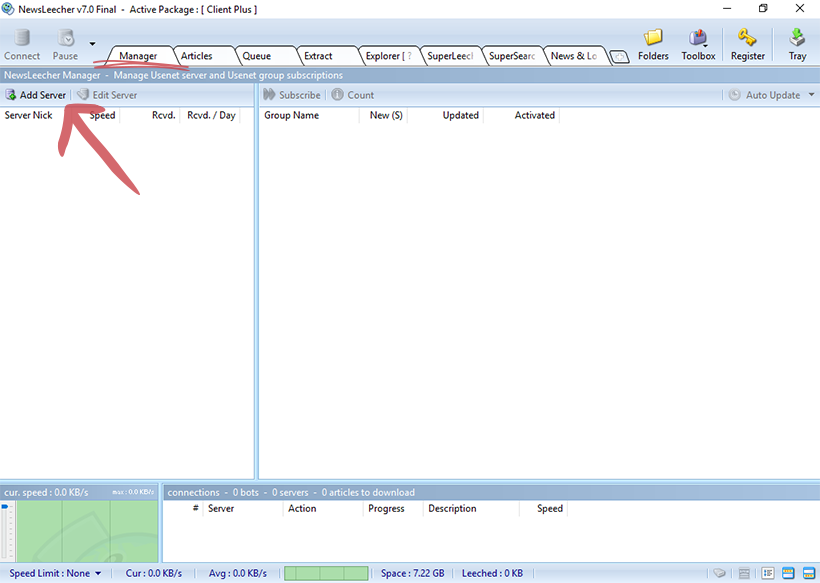Open the Articles tab

[197, 56]
